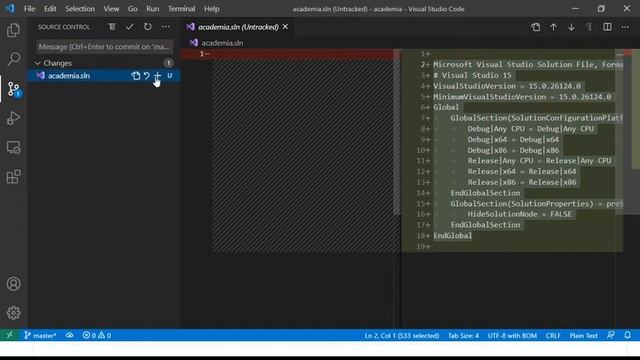Open the Edit menu
The width and height of the screenshot is (640, 360).
[x=50, y=9]
